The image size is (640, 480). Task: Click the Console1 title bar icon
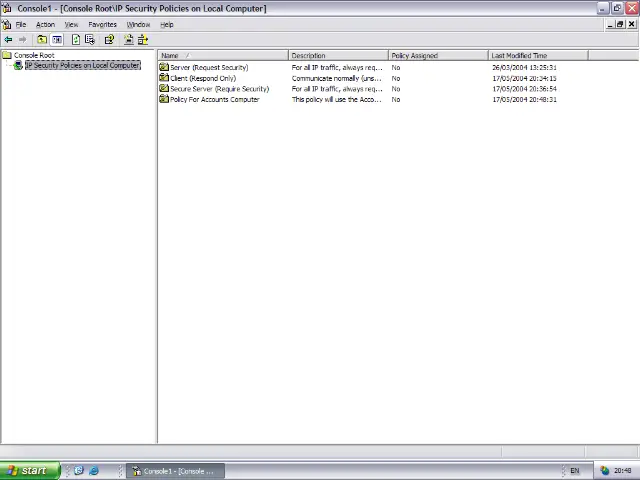(7, 8)
